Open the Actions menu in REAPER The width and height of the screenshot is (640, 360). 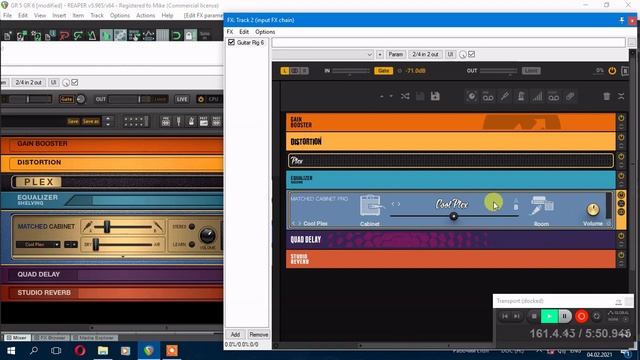tap(145, 16)
